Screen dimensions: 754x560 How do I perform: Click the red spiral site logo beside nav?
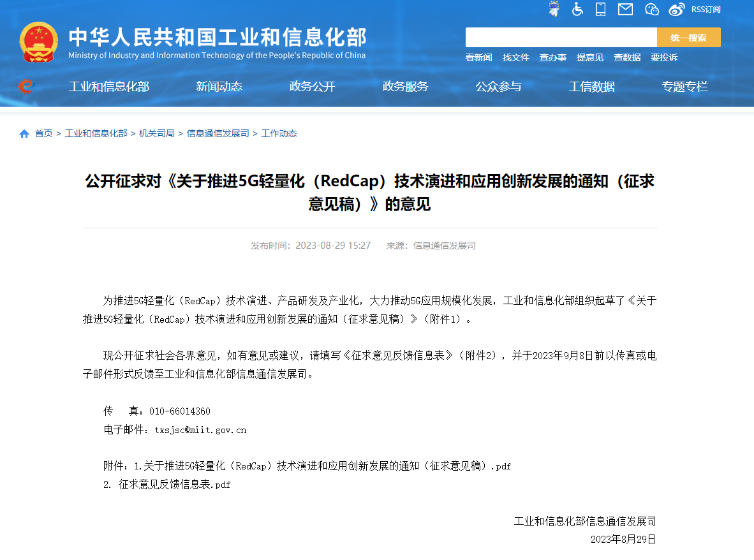(x=26, y=87)
